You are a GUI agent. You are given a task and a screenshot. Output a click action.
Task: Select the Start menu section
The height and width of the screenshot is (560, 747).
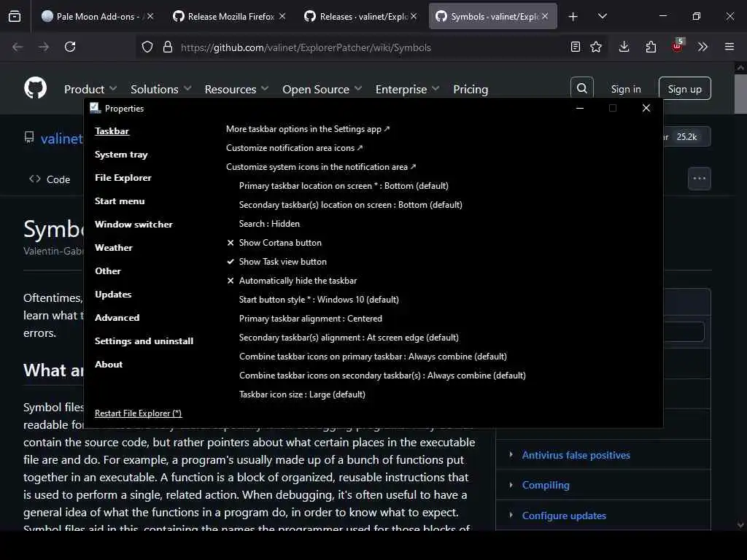click(120, 201)
